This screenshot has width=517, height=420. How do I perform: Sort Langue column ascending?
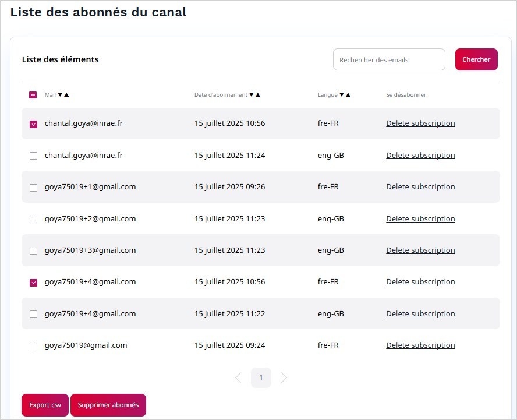[x=349, y=94]
